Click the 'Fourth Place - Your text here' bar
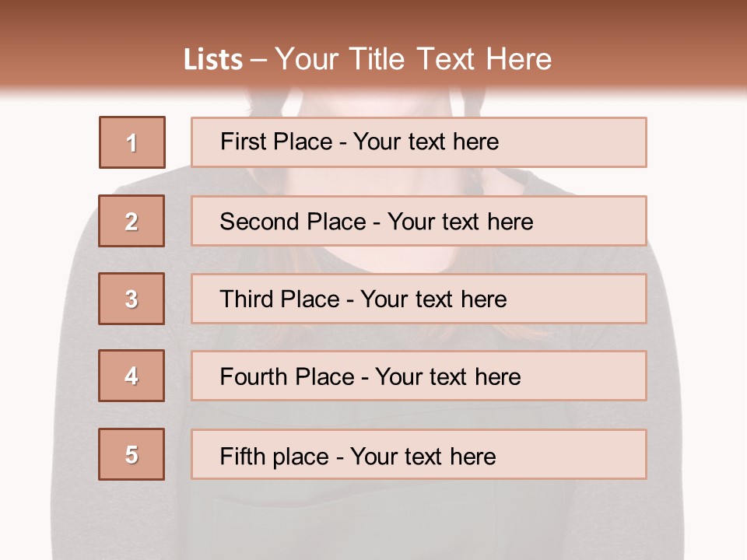Screen dimensions: 747x560 pos(419,376)
